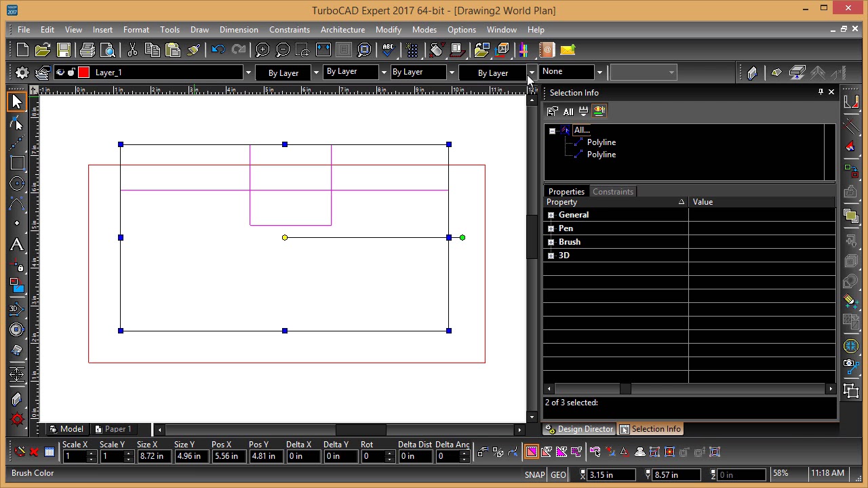Viewport: 868px width, 488px height.
Task: Open the Architecture menu
Action: click(342, 30)
